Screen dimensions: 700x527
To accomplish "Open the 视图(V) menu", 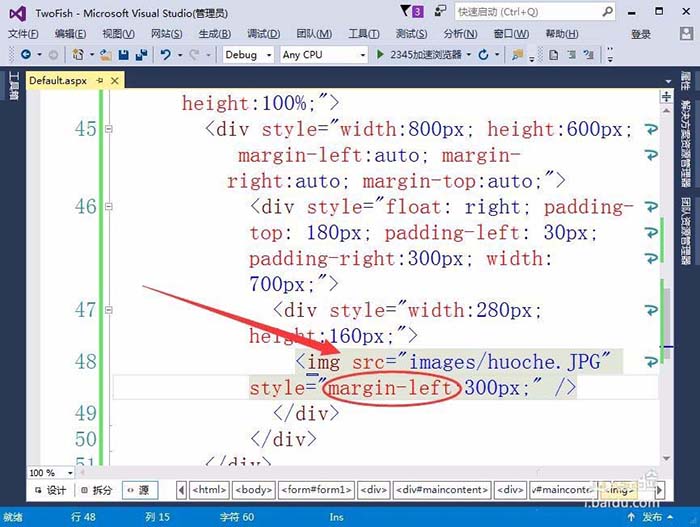I will [118, 34].
